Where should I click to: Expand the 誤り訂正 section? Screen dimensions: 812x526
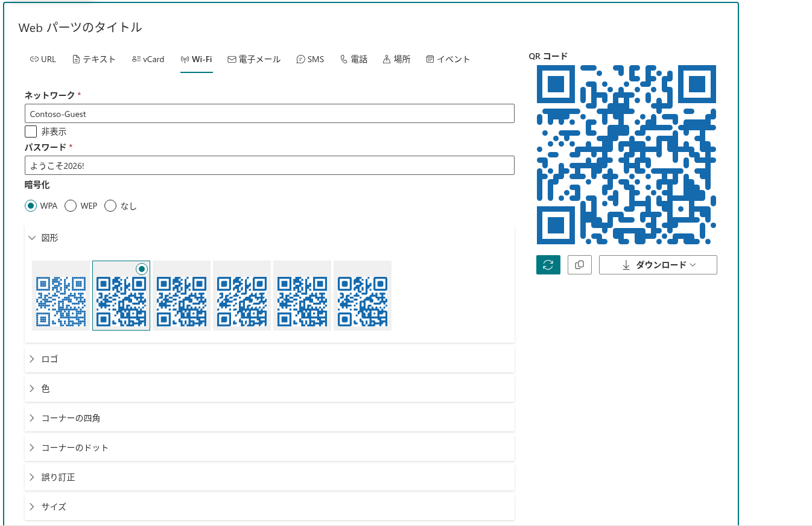click(x=270, y=477)
